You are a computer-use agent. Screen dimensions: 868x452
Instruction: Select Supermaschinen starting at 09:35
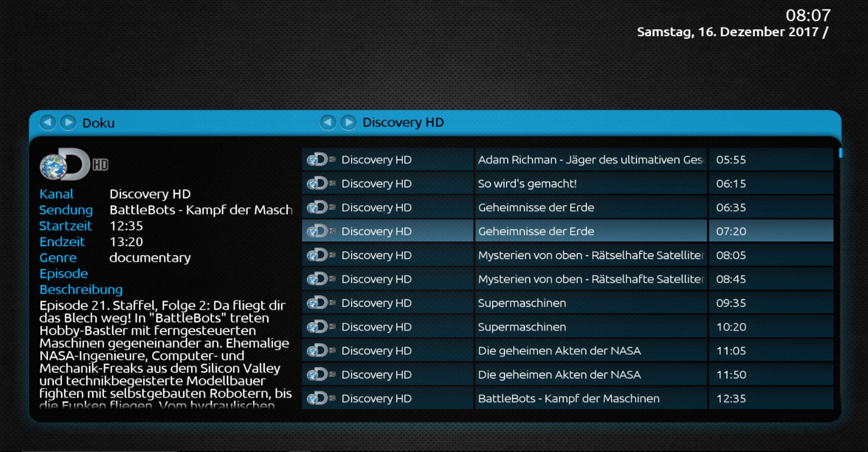[590, 303]
